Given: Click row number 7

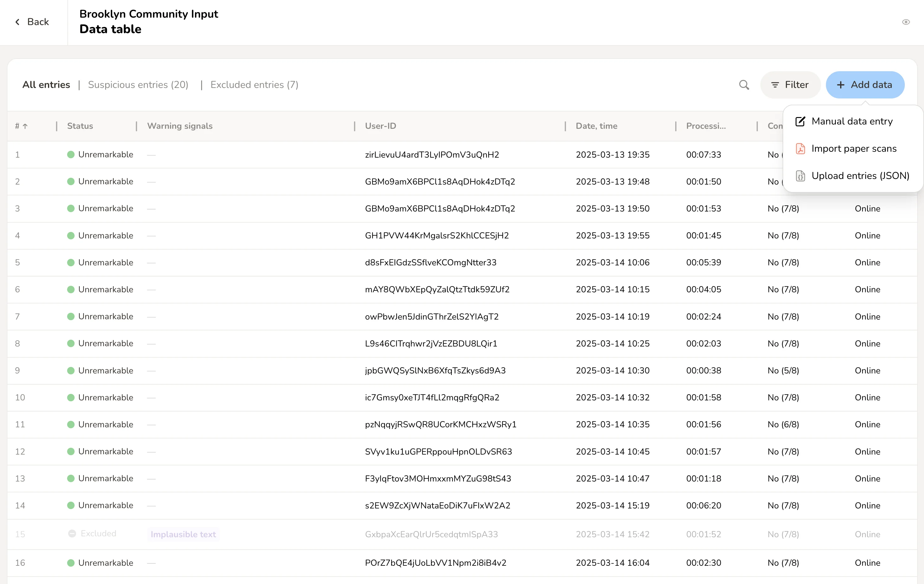Looking at the screenshot, I should (17, 317).
